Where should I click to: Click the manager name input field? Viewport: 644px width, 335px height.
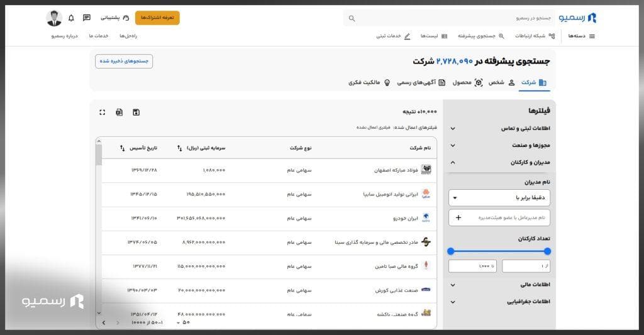(499, 217)
